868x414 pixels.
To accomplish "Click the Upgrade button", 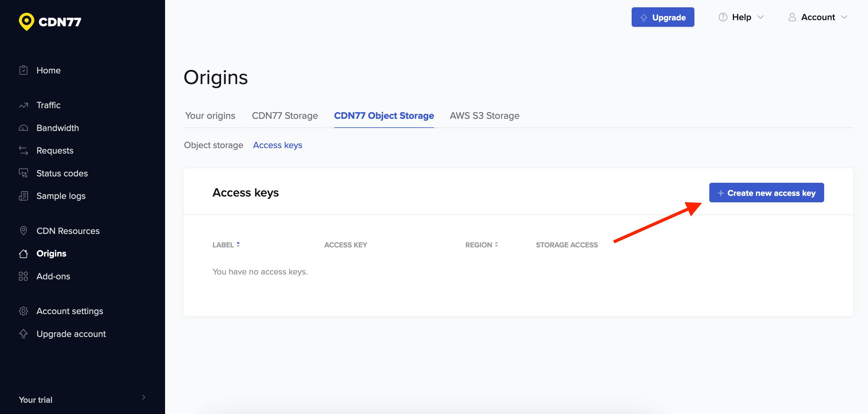I will (x=663, y=17).
